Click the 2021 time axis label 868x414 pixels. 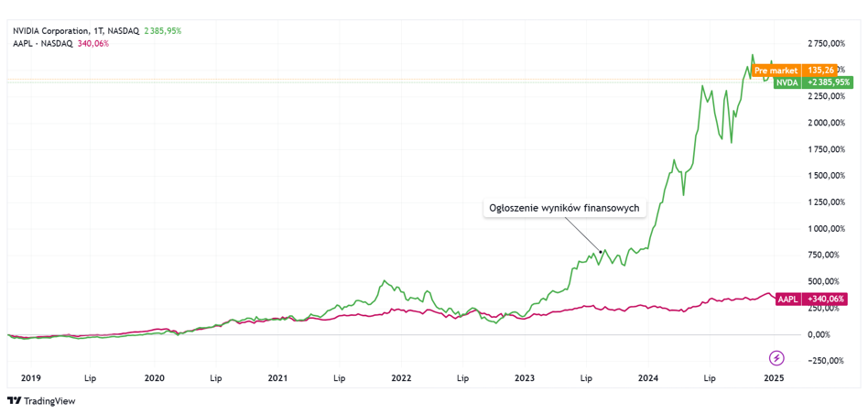tap(277, 378)
